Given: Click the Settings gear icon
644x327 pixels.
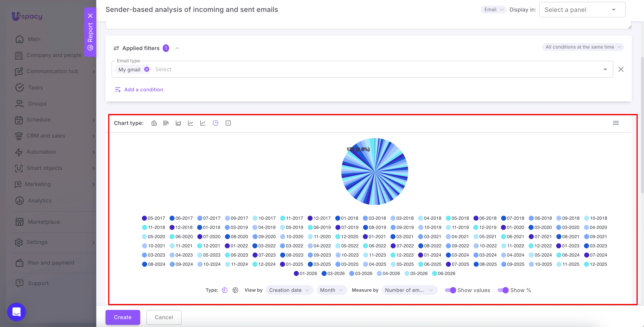Looking at the screenshot, I should click(x=19, y=242).
